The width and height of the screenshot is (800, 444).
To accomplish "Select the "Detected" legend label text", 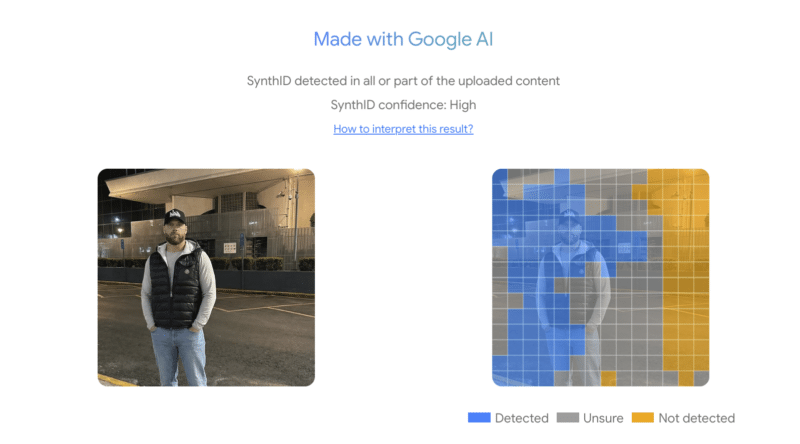I will [x=521, y=418].
